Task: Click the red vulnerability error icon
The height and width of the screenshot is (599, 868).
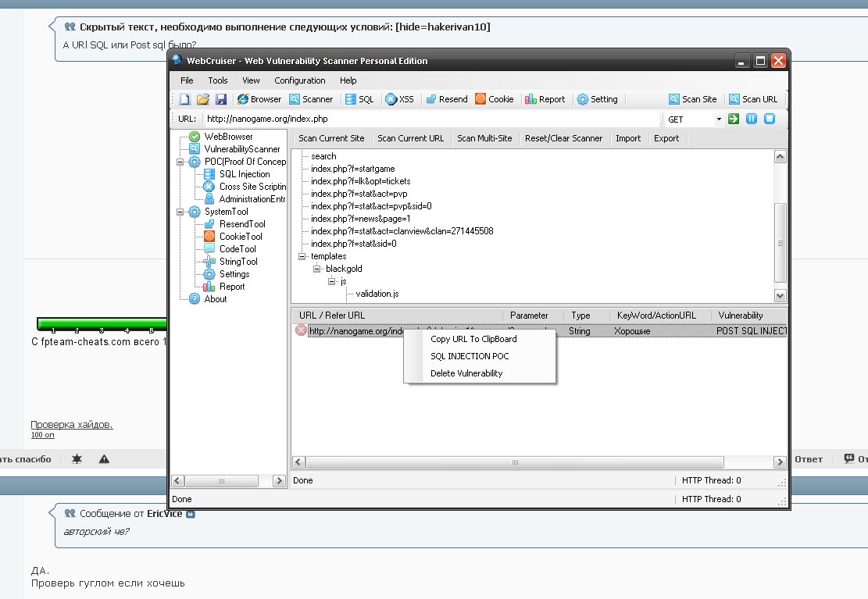Action: (x=301, y=330)
